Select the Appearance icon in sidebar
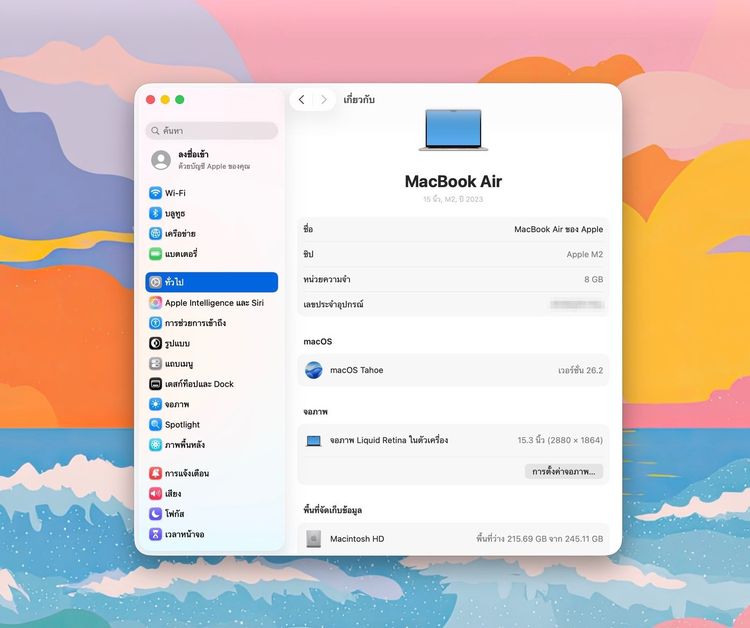 click(x=156, y=343)
